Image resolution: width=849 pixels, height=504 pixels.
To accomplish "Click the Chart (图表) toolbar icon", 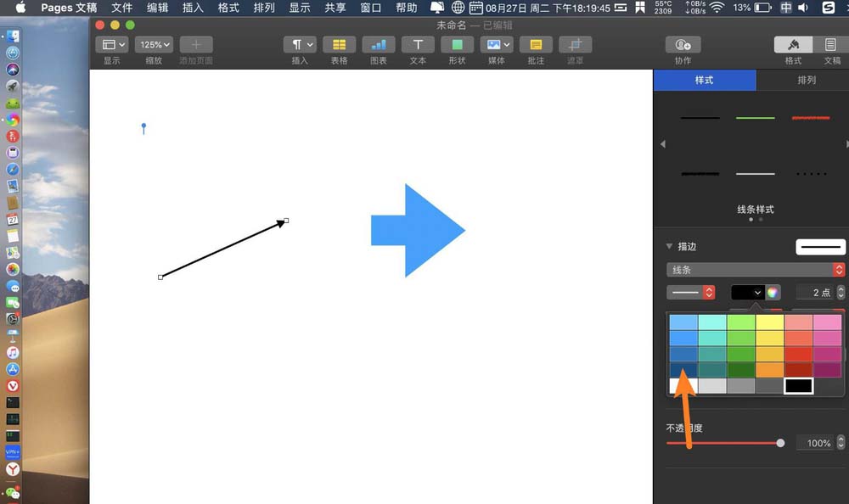I will [379, 44].
